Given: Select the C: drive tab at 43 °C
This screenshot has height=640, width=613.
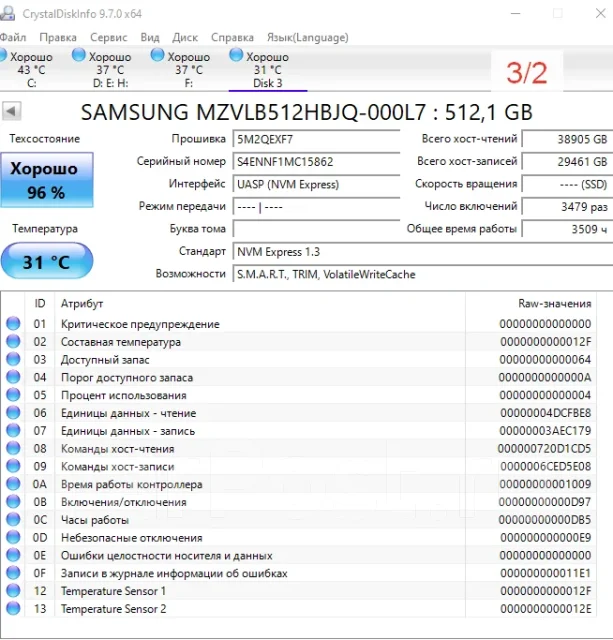Looking at the screenshot, I should point(28,69).
